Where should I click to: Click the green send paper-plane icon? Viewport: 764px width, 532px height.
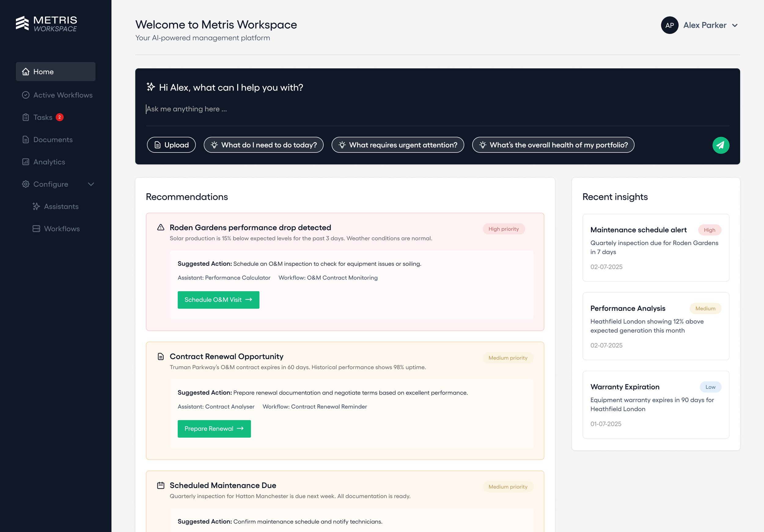[x=720, y=145]
